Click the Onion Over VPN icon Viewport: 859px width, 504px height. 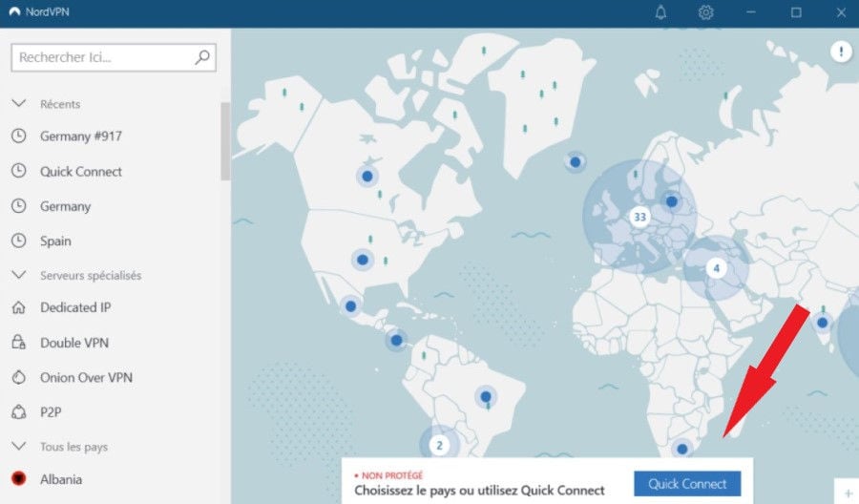18,378
